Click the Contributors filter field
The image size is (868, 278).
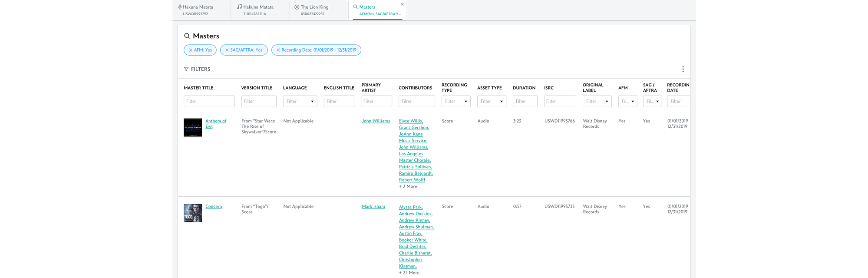[x=417, y=101]
